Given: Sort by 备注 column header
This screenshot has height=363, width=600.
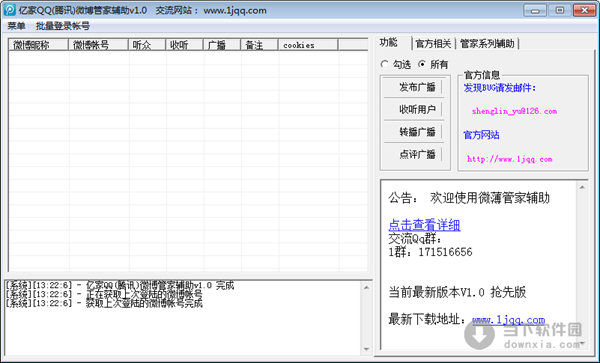Looking at the screenshot, I should (x=259, y=45).
